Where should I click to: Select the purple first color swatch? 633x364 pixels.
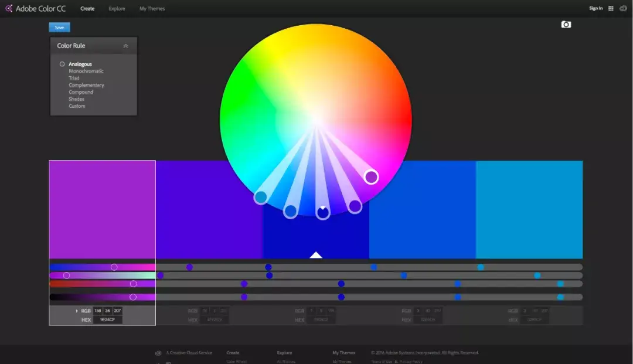pyautogui.click(x=102, y=209)
